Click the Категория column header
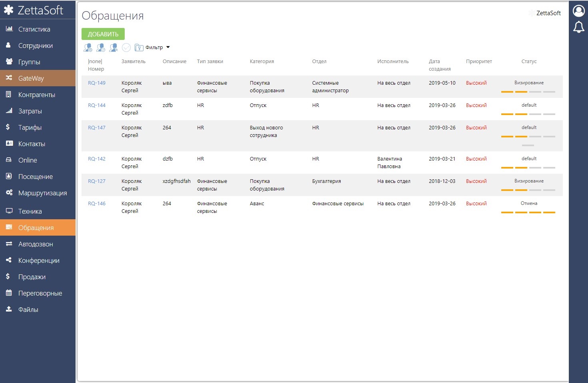The width and height of the screenshot is (588, 383). pos(262,62)
